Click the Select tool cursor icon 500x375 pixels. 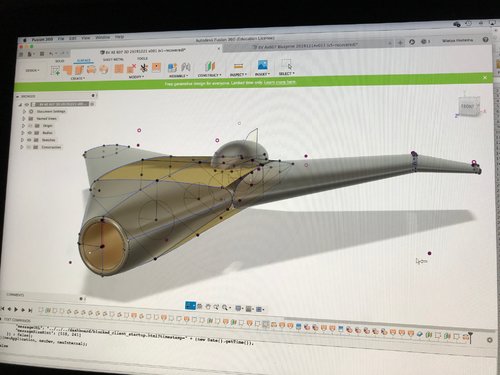pos(286,64)
